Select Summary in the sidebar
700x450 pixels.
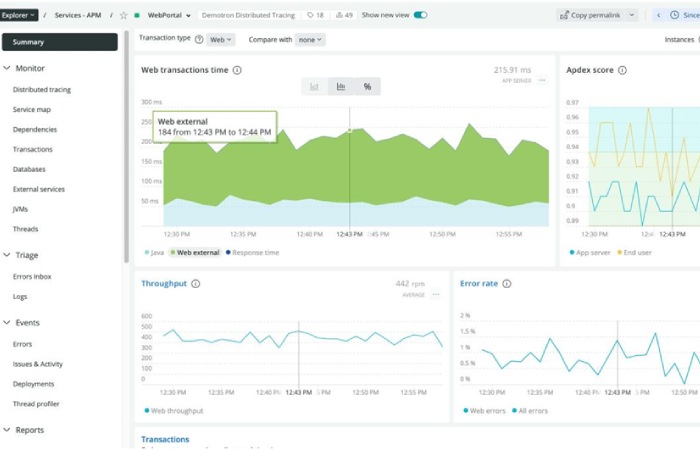tap(60, 42)
